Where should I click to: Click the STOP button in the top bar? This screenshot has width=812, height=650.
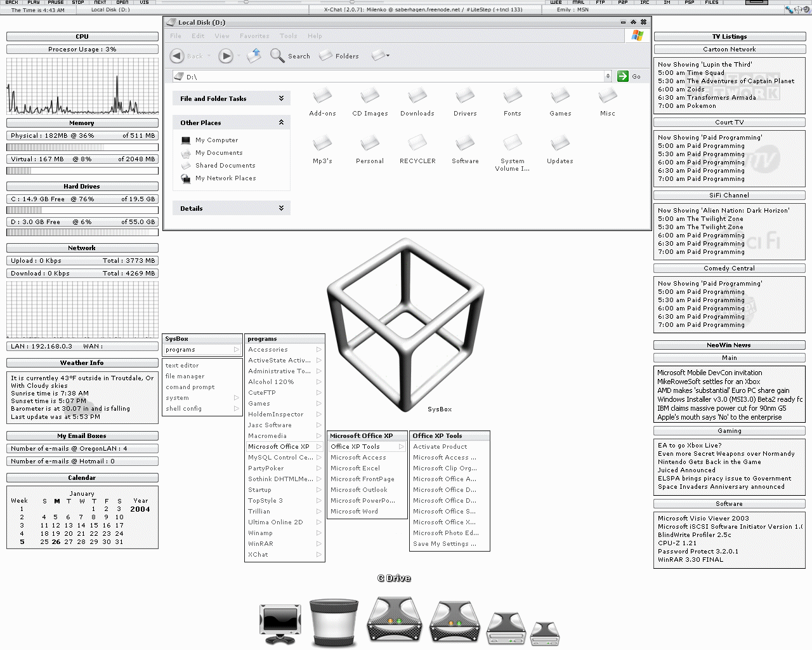click(78, 3)
